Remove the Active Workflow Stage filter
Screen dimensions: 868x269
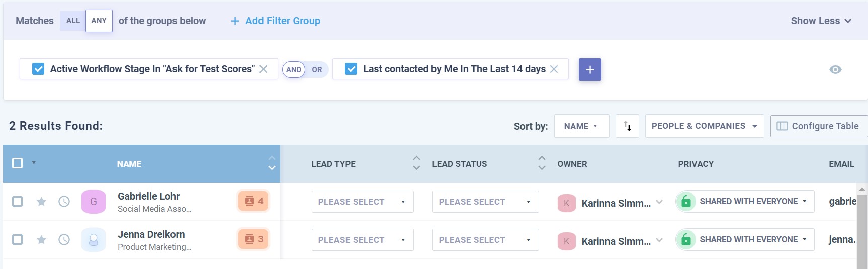tap(263, 69)
